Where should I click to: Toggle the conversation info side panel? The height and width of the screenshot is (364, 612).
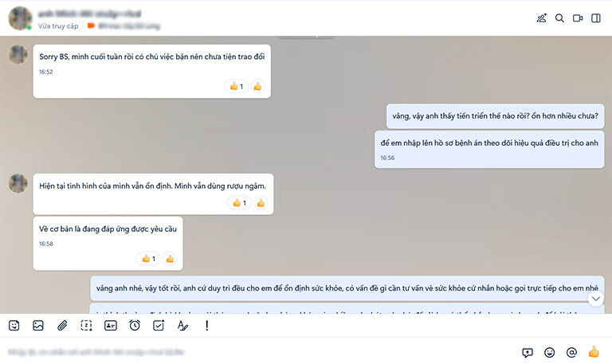point(595,18)
